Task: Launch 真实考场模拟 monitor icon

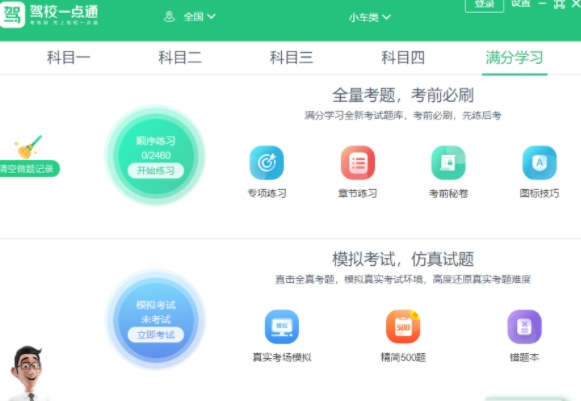Action: click(282, 327)
